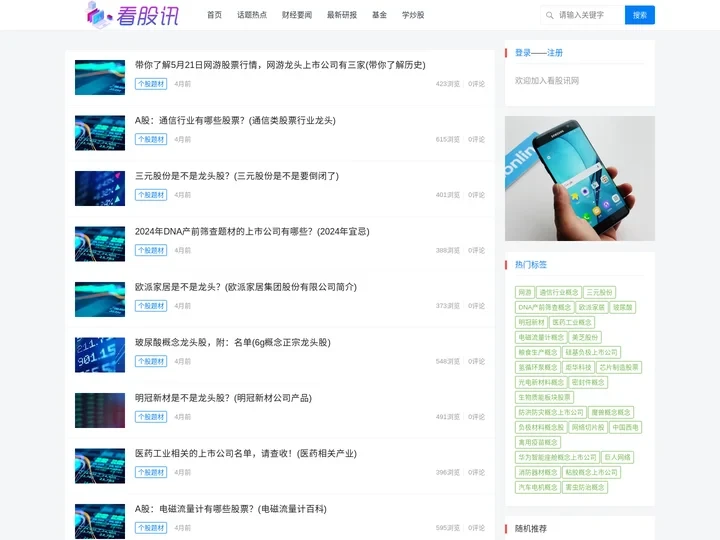Viewport: 720px width, 540px height.
Task: Select the 网络切片股 hot tag
Action: [588, 428]
